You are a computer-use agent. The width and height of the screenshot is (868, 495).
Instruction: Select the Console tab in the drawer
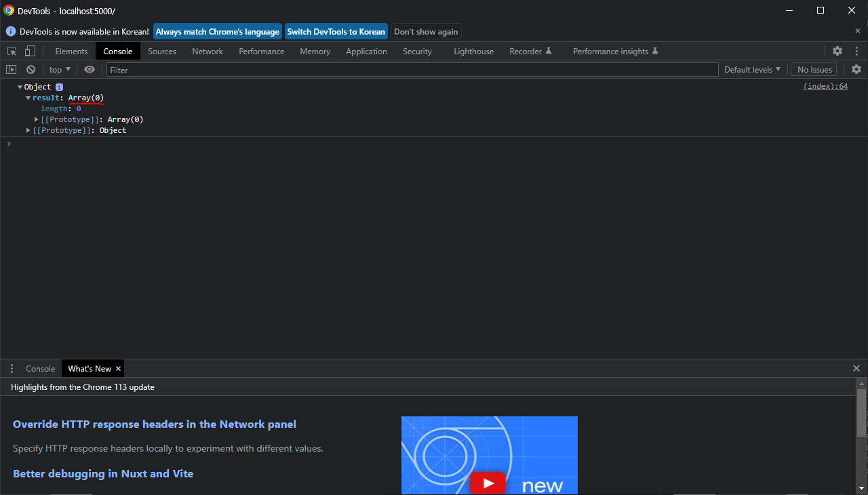41,369
